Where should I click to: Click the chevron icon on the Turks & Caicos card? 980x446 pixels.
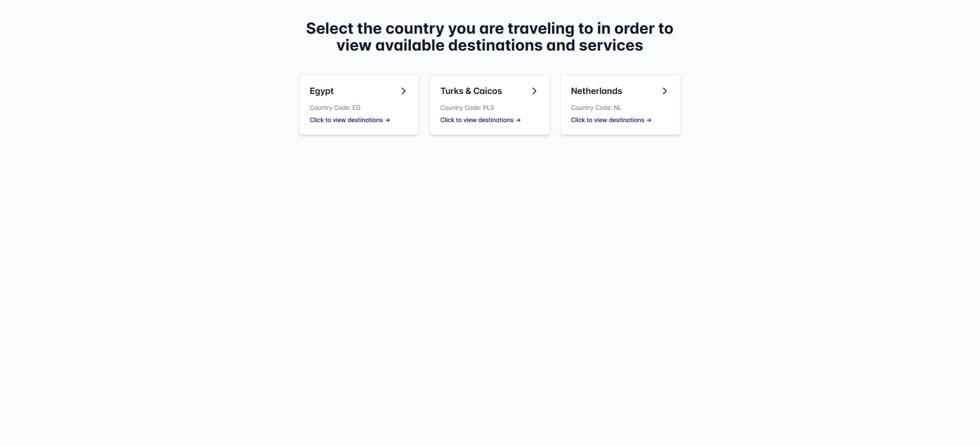(534, 91)
